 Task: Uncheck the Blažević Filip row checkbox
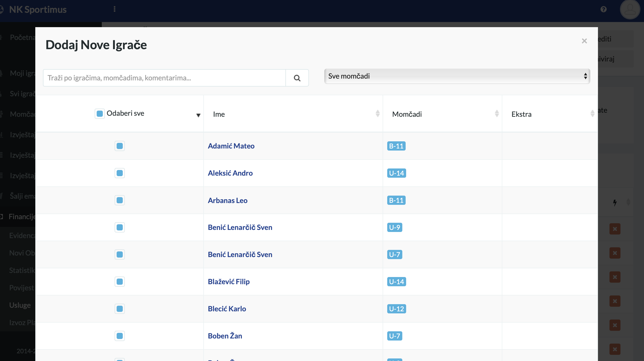pyautogui.click(x=120, y=282)
